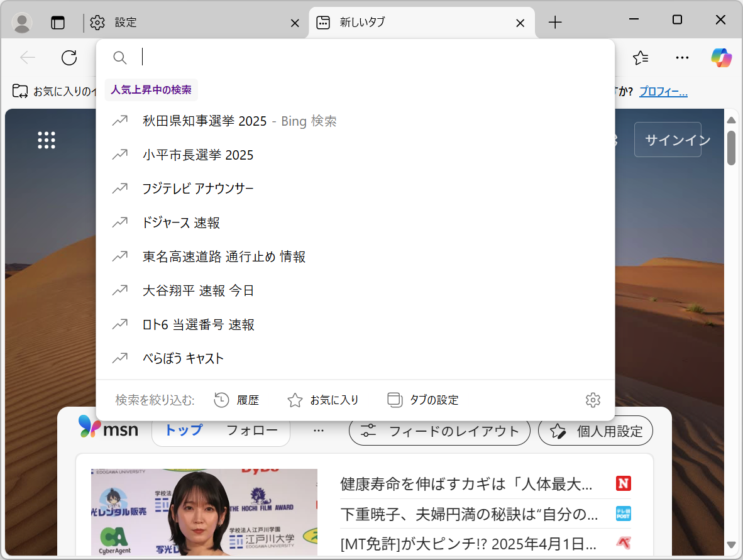Open Copilot from the toolbar
This screenshot has width=743, height=560.
tap(721, 57)
